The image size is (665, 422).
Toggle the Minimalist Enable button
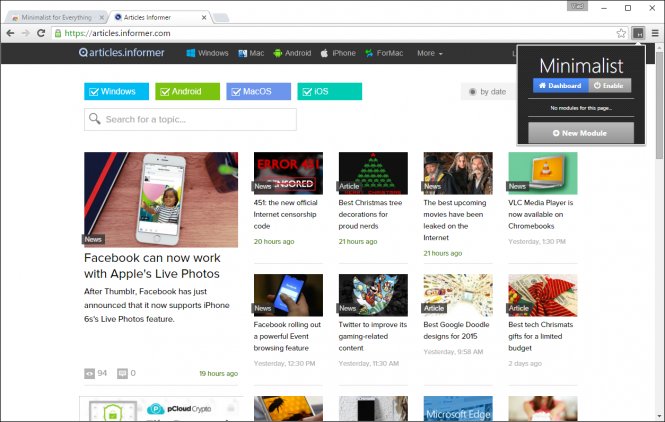point(609,85)
